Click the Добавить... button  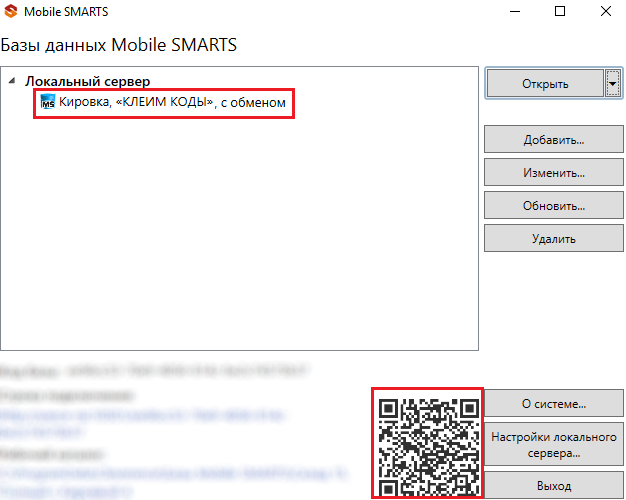(x=554, y=139)
